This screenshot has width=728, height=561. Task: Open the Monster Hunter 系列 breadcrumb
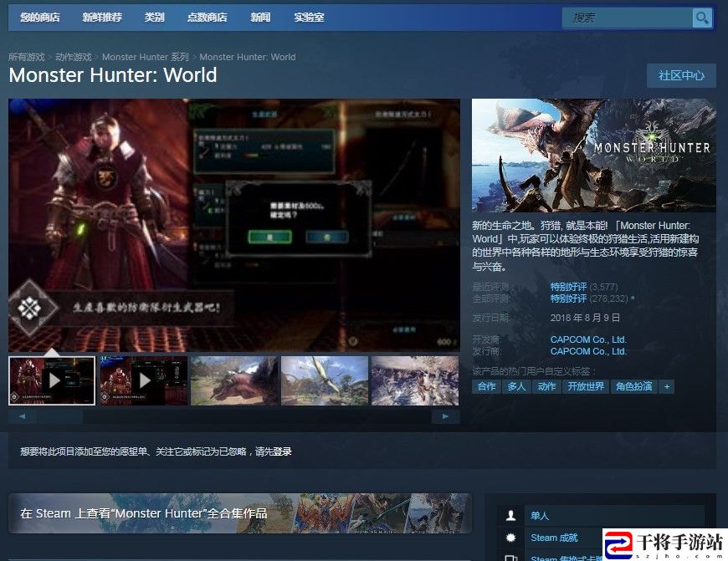(146, 57)
